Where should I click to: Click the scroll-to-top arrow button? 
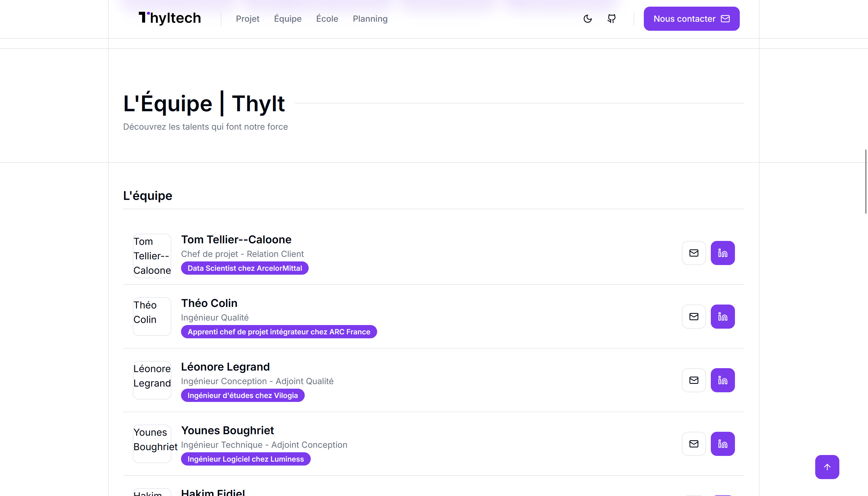[827, 467]
